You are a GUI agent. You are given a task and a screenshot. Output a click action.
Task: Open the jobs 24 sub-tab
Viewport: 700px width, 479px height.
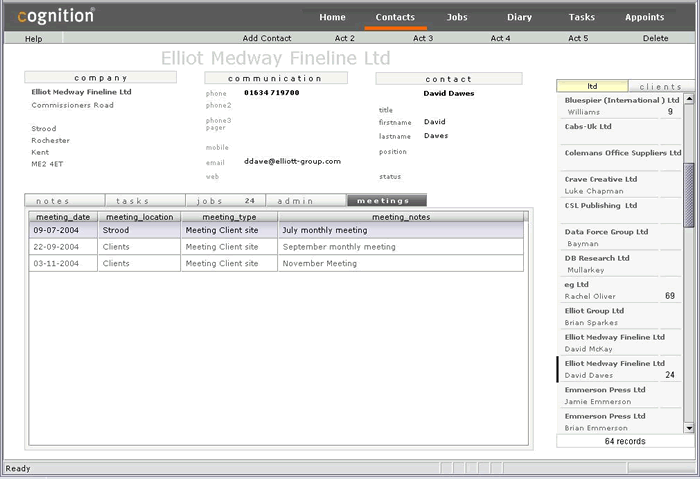225,201
